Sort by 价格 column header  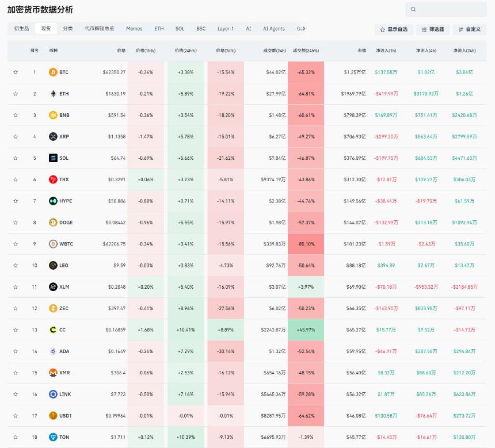click(x=121, y=51)
